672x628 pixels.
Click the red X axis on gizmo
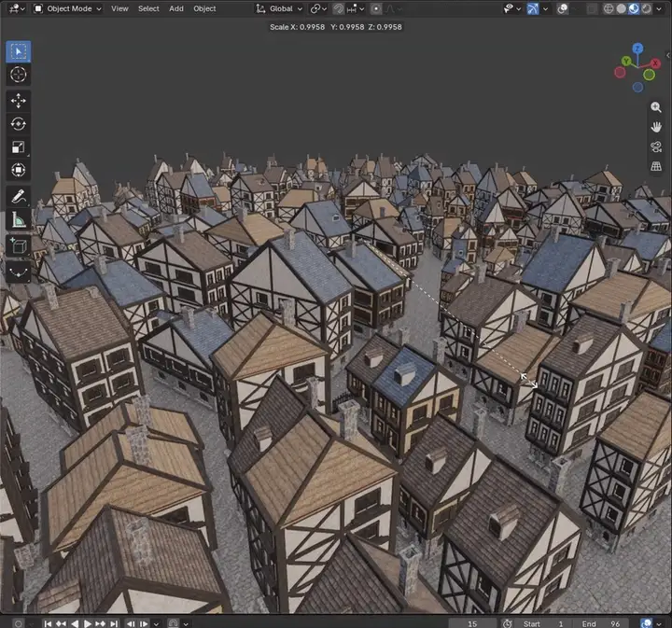coord(655,63)
